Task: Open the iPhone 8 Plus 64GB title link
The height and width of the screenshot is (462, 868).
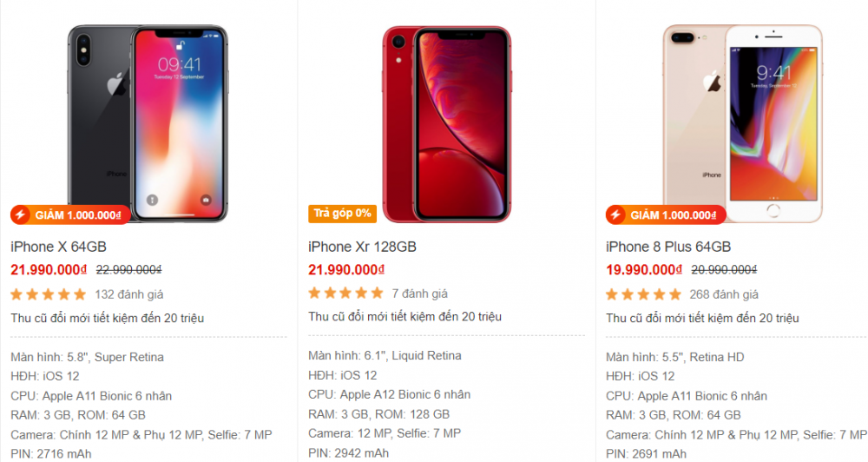Action: [668, 247]
